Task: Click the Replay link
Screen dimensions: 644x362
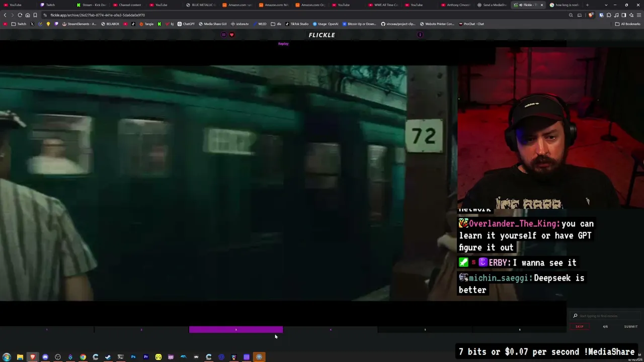Action: tap(283, 44)
